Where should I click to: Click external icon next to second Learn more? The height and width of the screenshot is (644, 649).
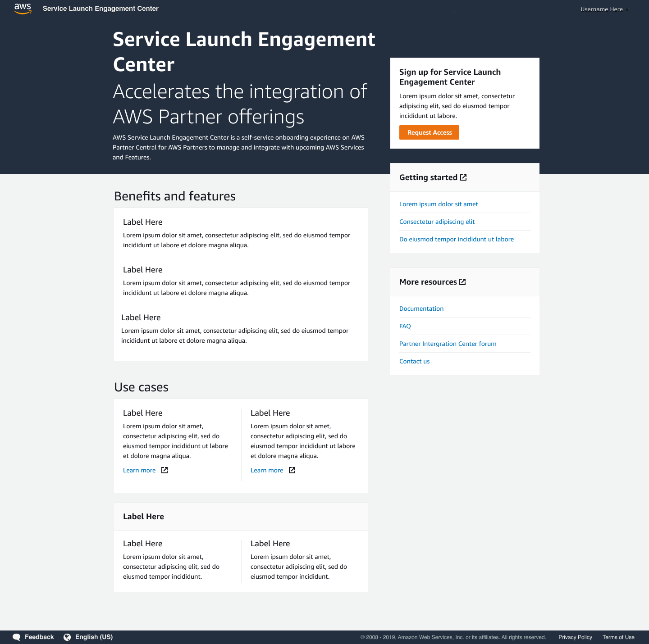(292, 470)
